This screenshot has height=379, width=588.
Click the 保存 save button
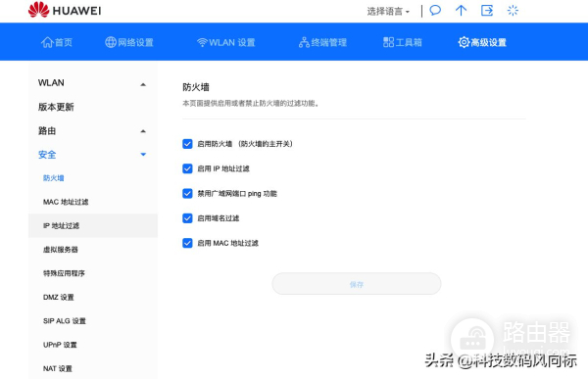(x=357, y=284)
